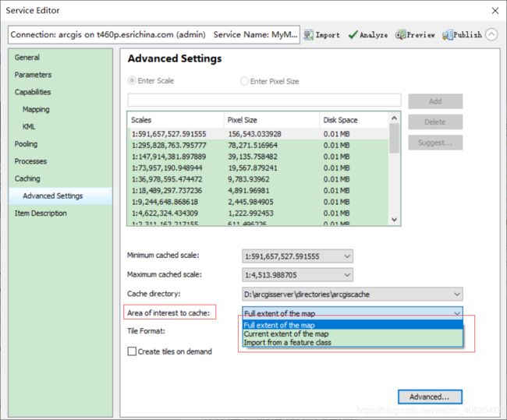This screenshot has height=420, width=507.
Task: Click the Pixel Size column header
Action: point(271,120)
